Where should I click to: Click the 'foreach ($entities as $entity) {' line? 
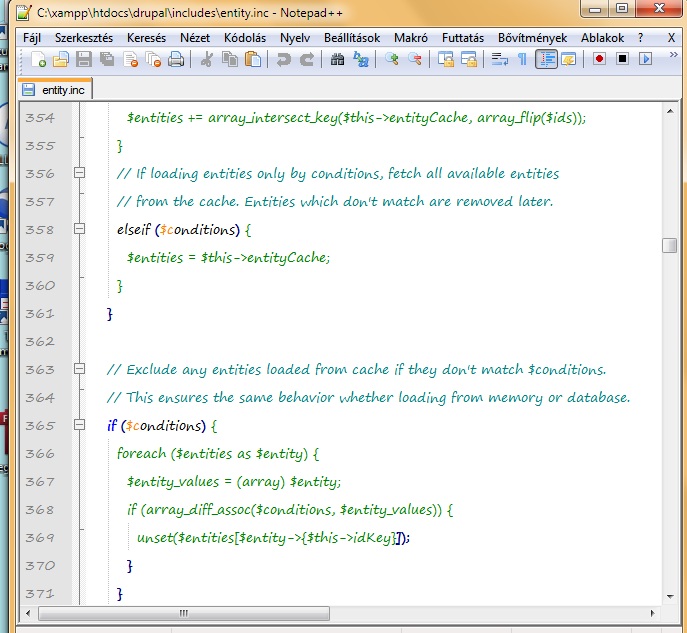218,453
